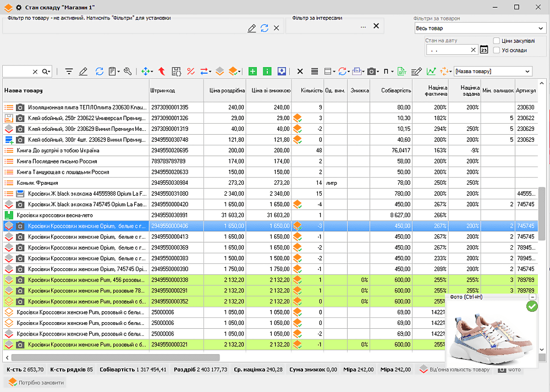Open the camera icon dropdown arrow
The image size is (550, 392).
[378, 71]
